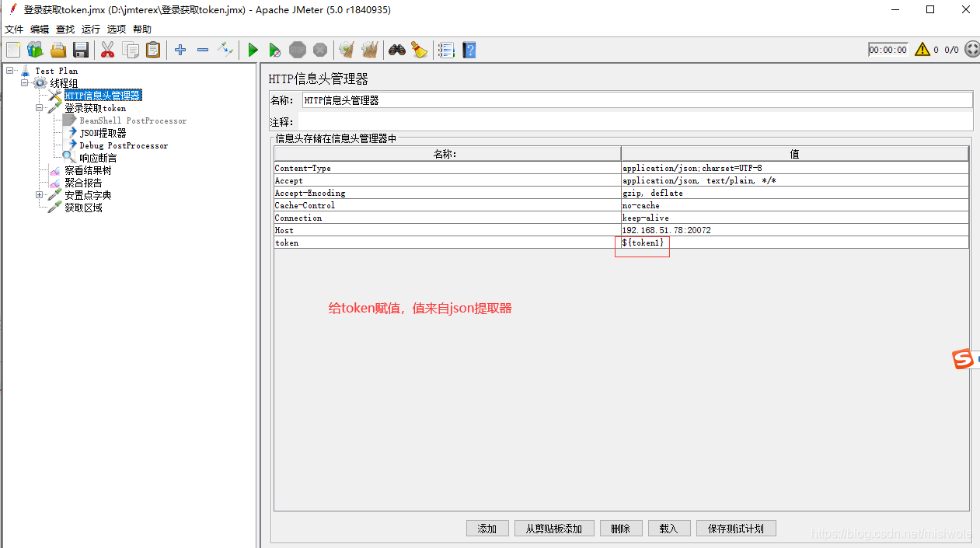Select 获取区域 sampler in the tree
Image resolution: width=980 pixels, height=548 pixels.
[83, 208]
